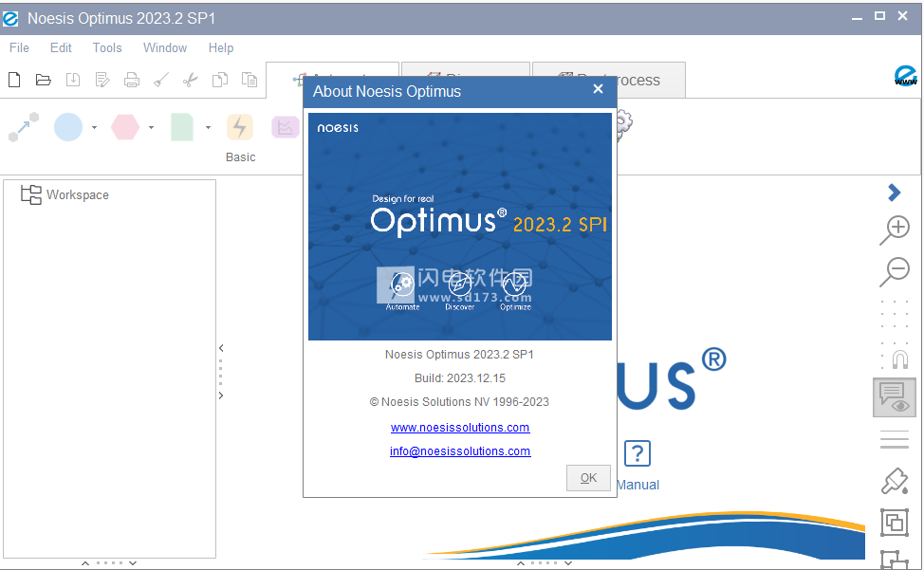The image size is (924, 570).
Task: Click the scissors cut icon
Action: (x=190, y=80)
